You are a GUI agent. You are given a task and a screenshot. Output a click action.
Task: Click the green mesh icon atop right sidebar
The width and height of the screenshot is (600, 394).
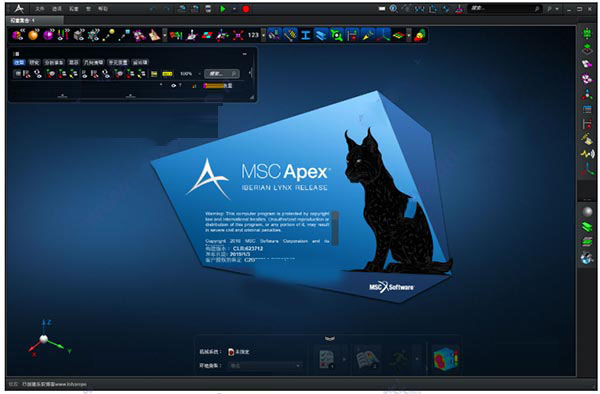pyautogui.click(x=587, y=33)
